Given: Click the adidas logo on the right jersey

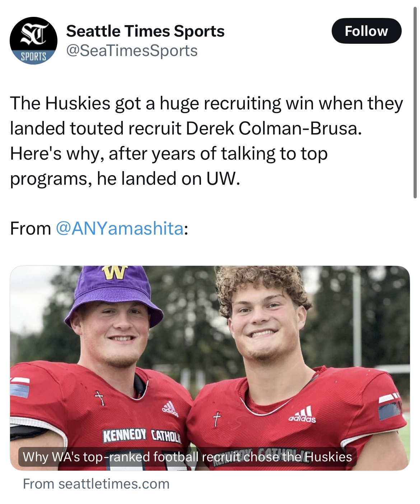Looking at the screenshot, I should point(303,415).
